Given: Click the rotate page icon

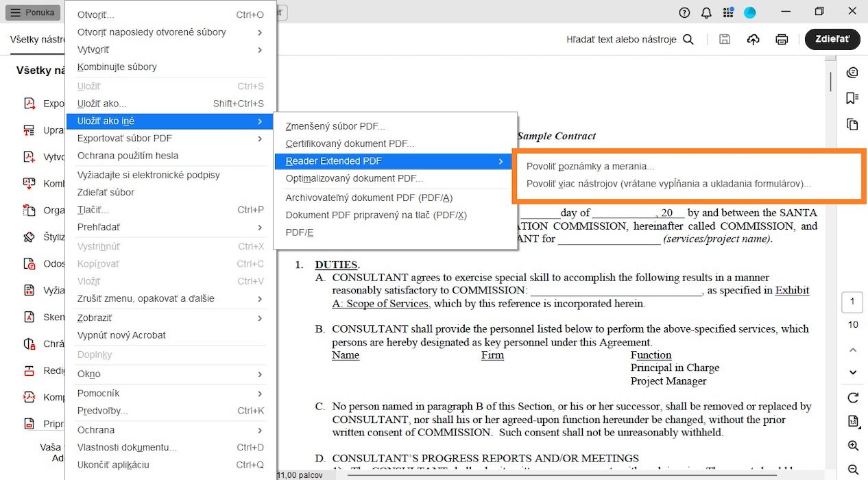Looking at the screenshot, I should point(853,398).
